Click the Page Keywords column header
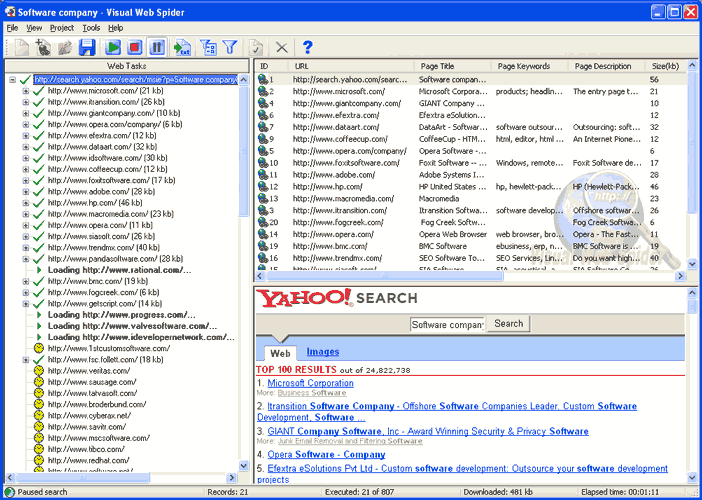This screenshot has height=500, width=702. click(x=530, y=66)
